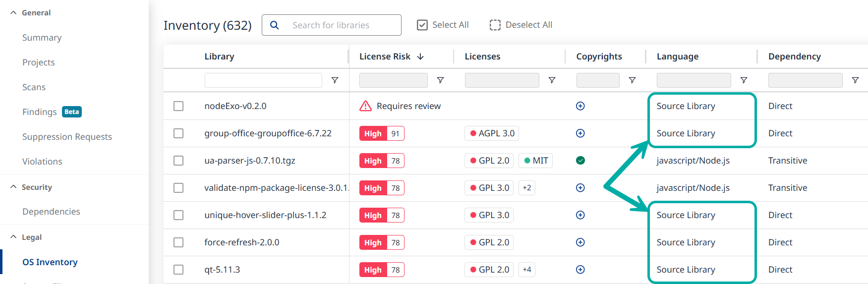This screenshot has width=868, height=284.
Task: Click the Requires review warning icon
Action: tap(365, 106)
